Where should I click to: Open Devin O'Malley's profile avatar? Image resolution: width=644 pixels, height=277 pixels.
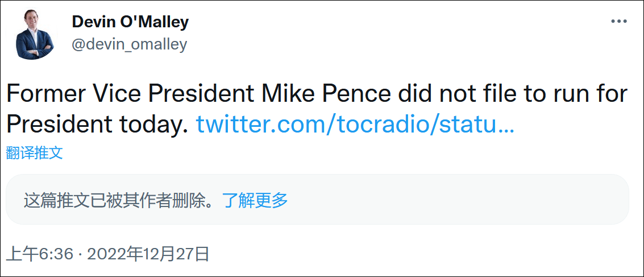tap(35, 35)
